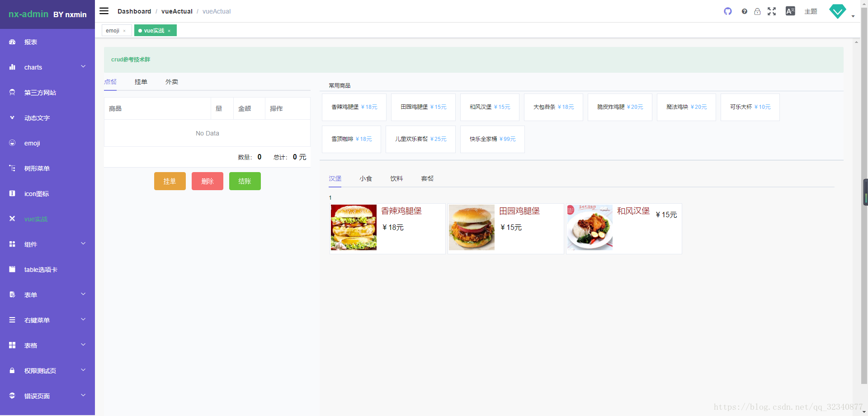Click the 第三方网站 sidebar icon
Screen dimensions: 868x416
tap(12, 93)
